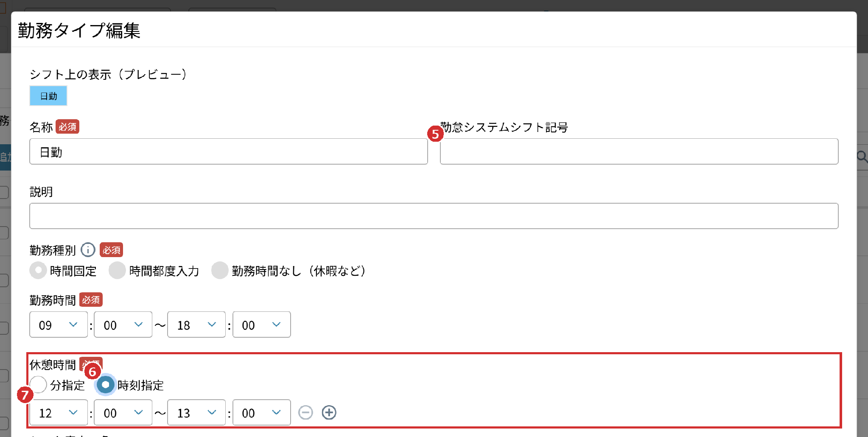Open the work start minute dropdown
This screenshot has height=437, width=868.
click(x=123, y=325)
